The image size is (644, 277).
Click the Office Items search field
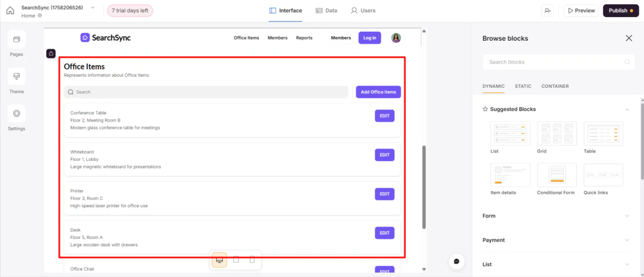tap(206, 92)
